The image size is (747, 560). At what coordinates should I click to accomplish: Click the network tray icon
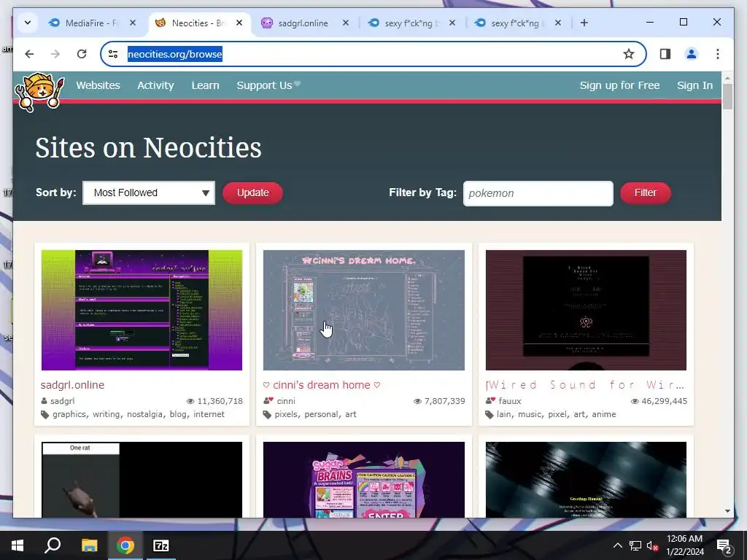[635, 545]
